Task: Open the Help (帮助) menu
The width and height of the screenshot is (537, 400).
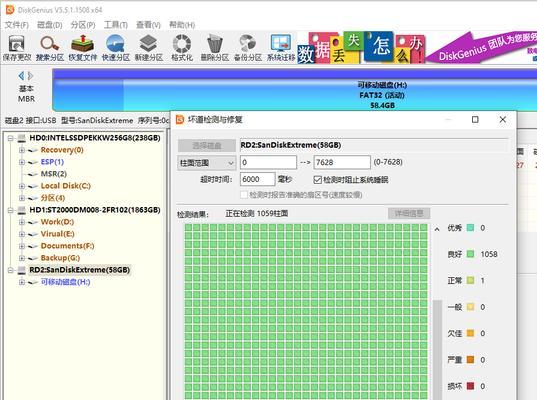Action: point(182,25)
